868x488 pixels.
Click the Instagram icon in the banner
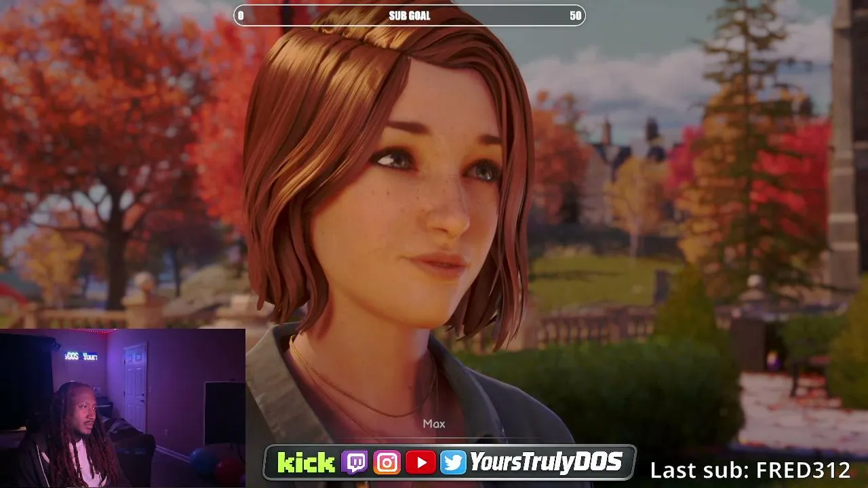click(x=387, y=463)
